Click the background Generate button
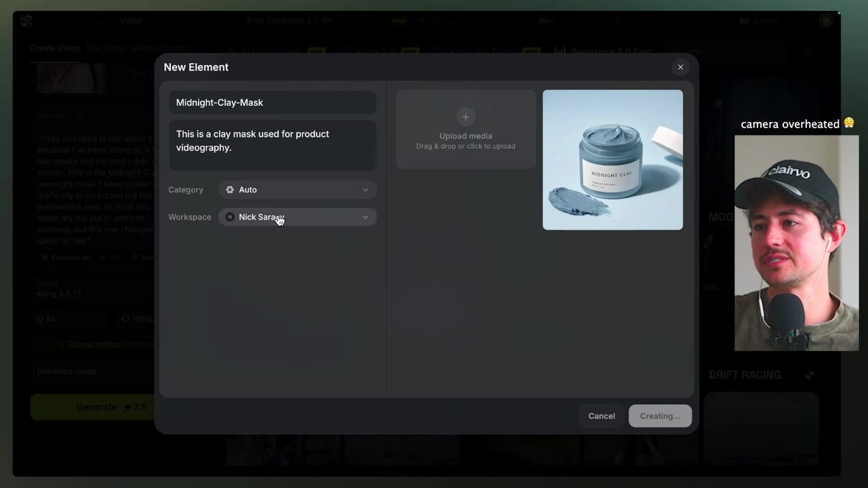The height and width of the screenshot is (488, 868). pyautogui.click(x=94, y=407)
